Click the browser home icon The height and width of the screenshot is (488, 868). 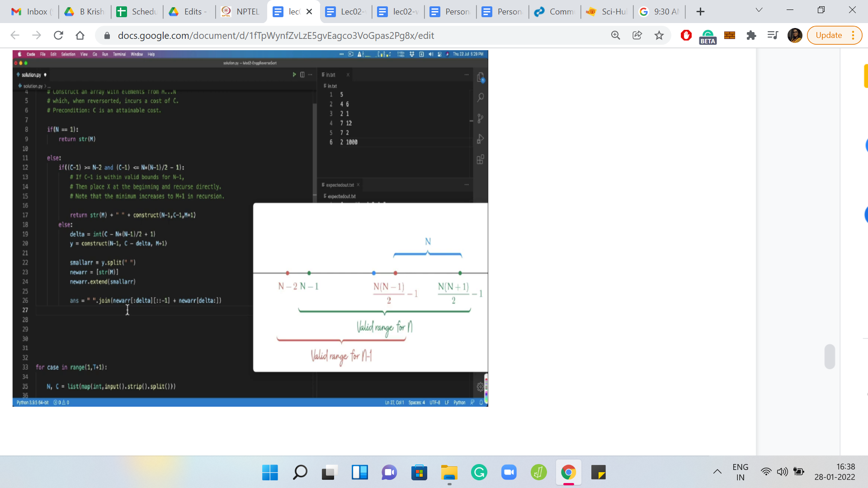(80, 35)
